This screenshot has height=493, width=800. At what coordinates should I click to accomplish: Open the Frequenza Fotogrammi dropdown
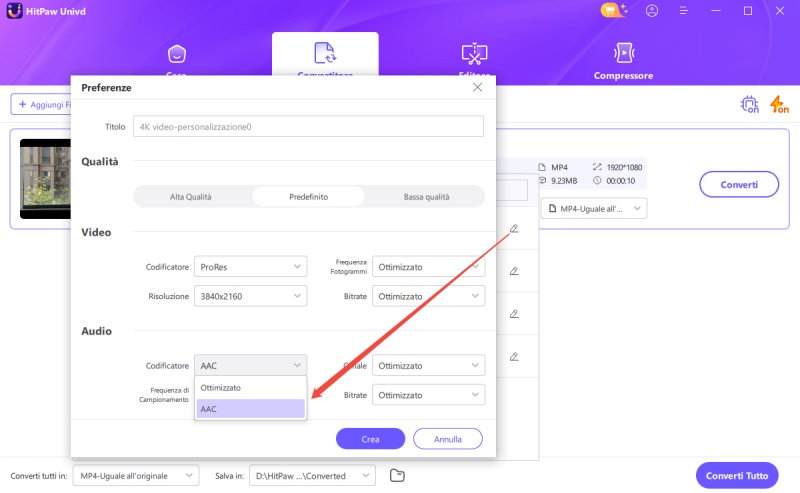[x=428, y=267]
